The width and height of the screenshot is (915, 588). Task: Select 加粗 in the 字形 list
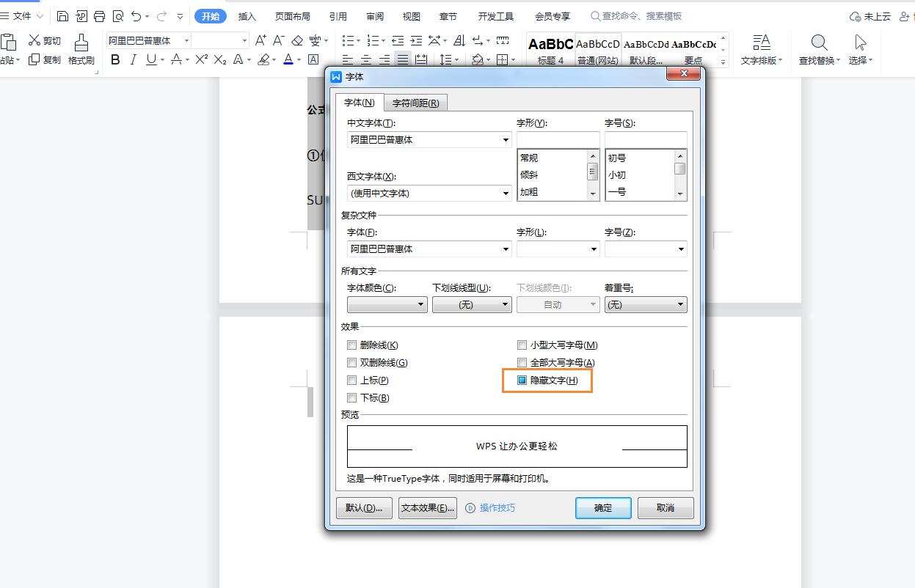530,192
